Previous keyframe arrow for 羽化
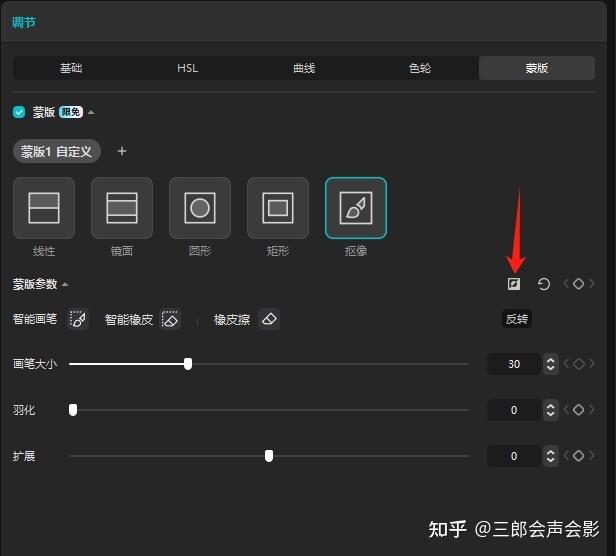Image resolution: width=616 pixels, height=556 pixels. pos(566,410)
